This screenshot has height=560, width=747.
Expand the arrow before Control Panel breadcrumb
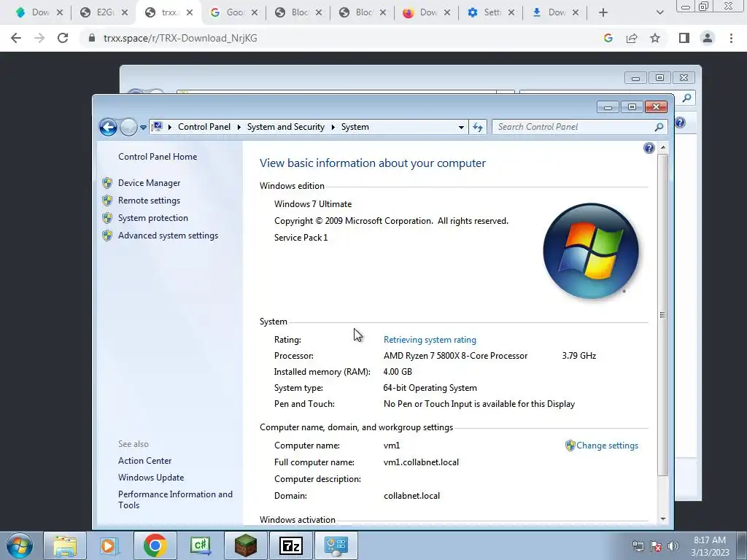(x=169, y=127)
